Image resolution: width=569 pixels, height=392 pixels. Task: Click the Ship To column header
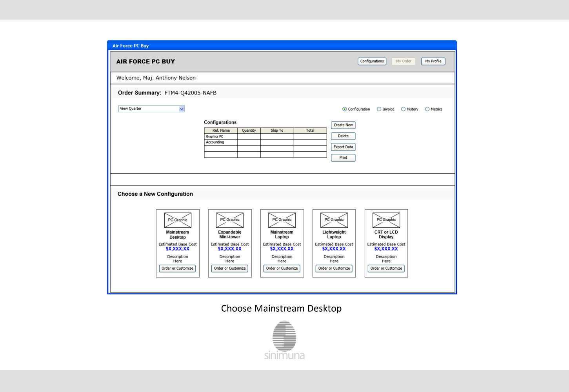[x=277, y=131]
